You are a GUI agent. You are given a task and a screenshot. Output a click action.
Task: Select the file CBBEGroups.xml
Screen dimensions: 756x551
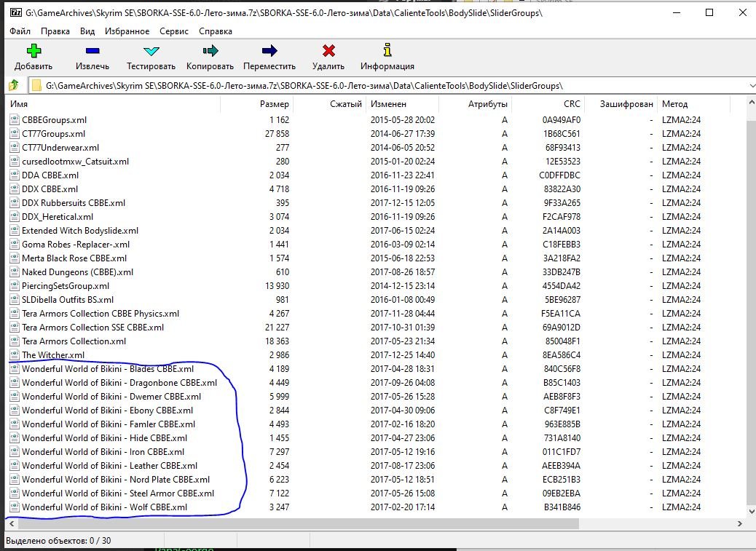(x=54, y=120)
